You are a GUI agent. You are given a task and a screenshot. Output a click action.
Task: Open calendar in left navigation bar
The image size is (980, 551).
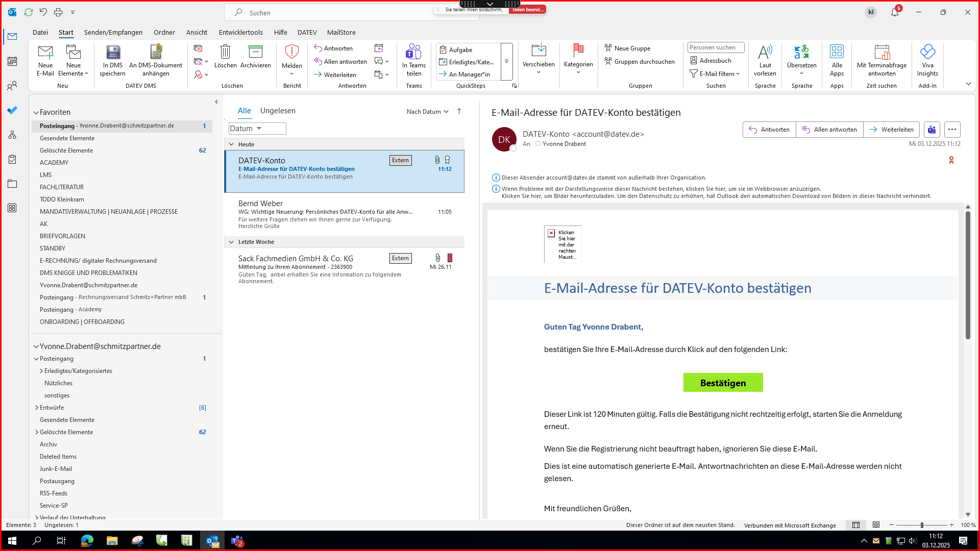[x=12, y=61]
